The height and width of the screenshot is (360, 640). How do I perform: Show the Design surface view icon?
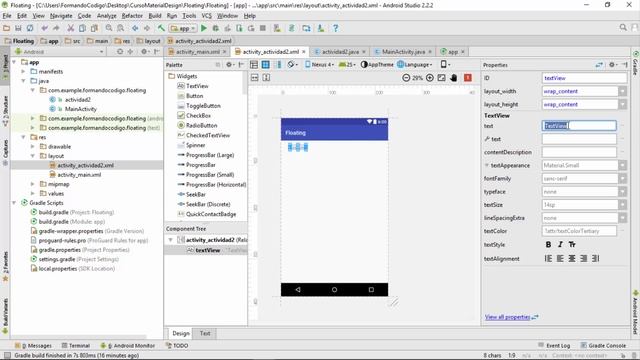(x=253, y=64)
